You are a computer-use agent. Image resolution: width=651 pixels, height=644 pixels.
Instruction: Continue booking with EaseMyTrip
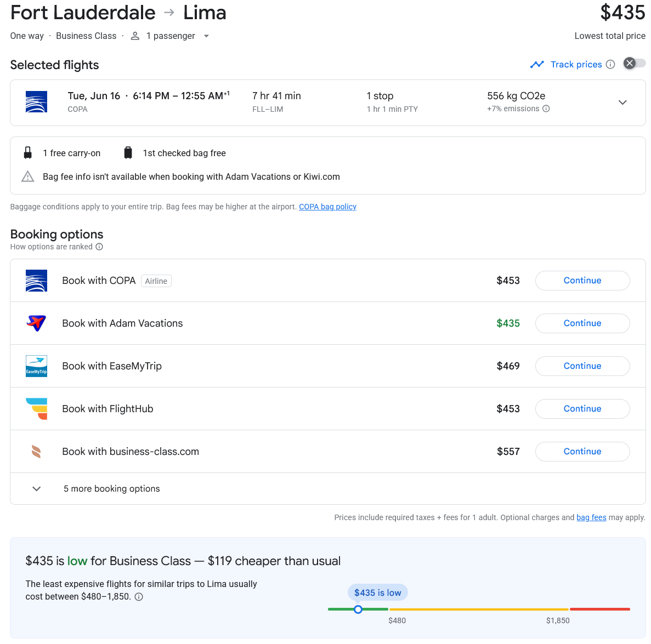point(582,366)
